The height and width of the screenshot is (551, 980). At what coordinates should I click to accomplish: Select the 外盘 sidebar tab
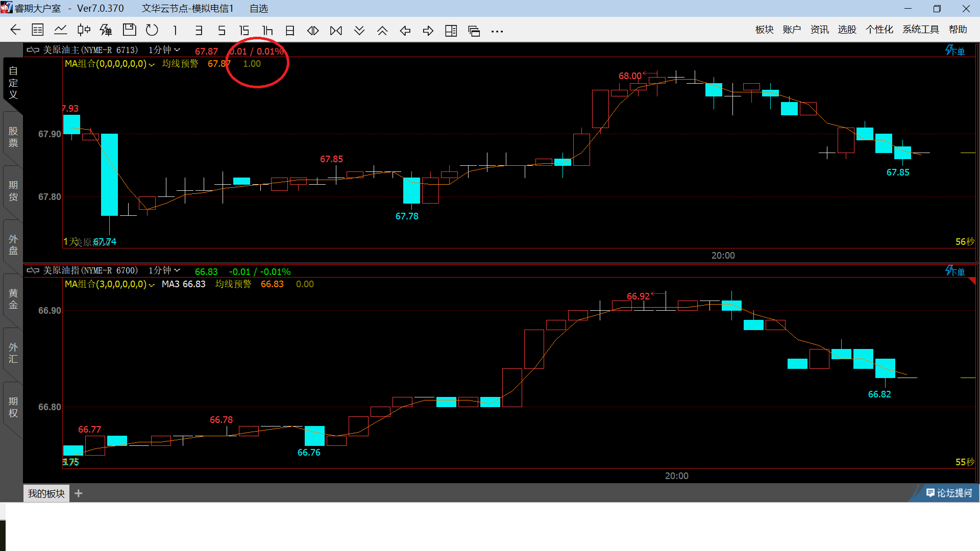tap(13, 245)
